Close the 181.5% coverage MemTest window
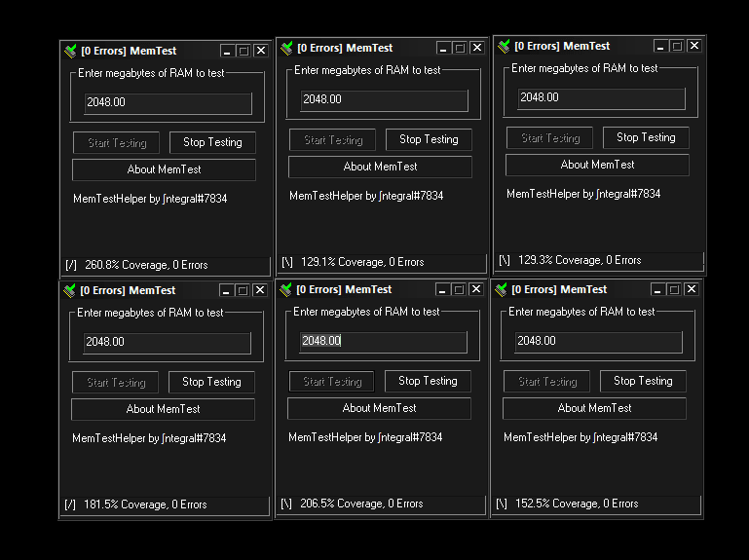The image size is (749, 560). (x=260, y=289)
